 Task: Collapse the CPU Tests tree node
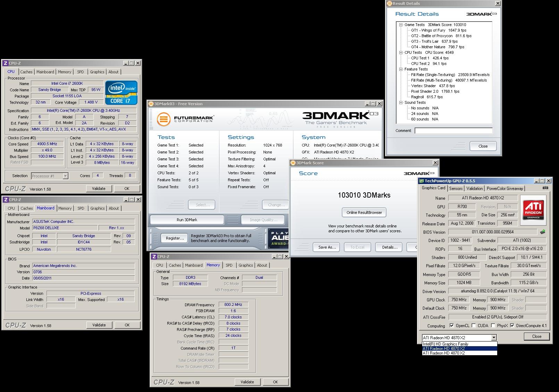point(401,52)
